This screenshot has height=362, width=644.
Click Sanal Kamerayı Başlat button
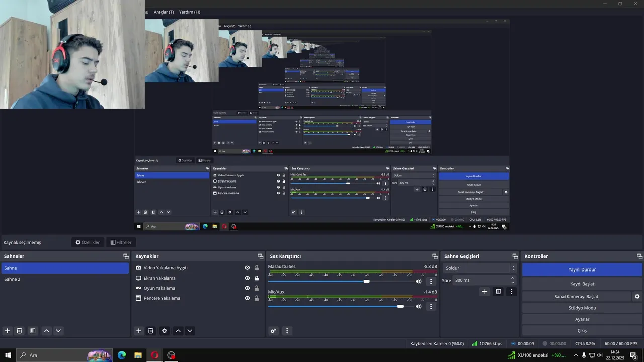tap(577, 296)
